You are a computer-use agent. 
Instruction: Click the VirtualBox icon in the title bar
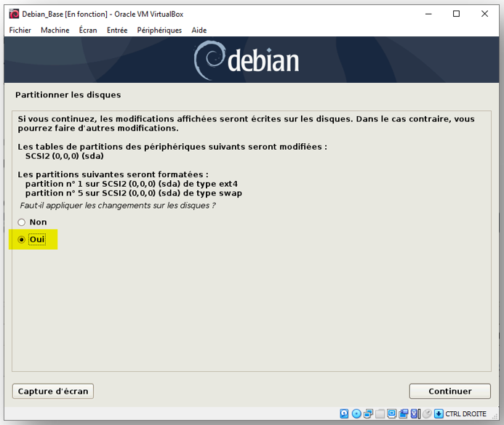coord(14,14)
